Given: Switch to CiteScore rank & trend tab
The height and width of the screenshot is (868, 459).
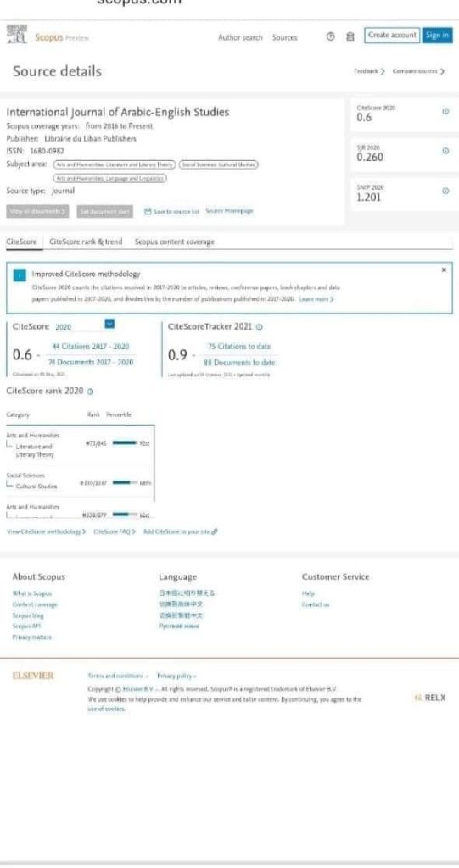Looking at the screenshot, I should [x=86, y=242].
